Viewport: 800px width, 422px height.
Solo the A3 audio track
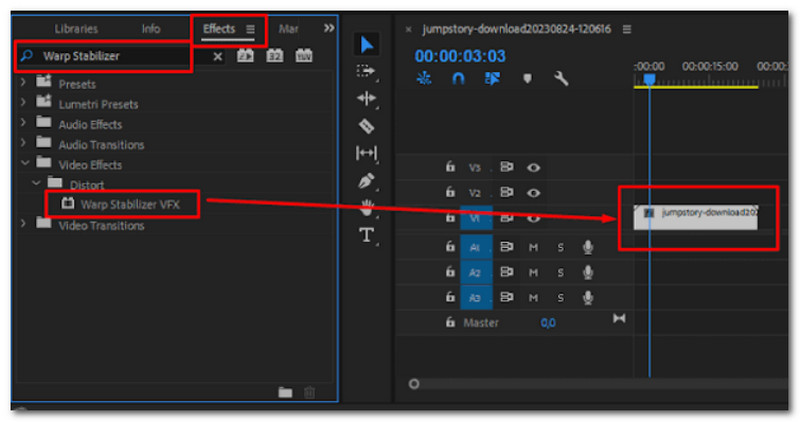pos(560,297)
